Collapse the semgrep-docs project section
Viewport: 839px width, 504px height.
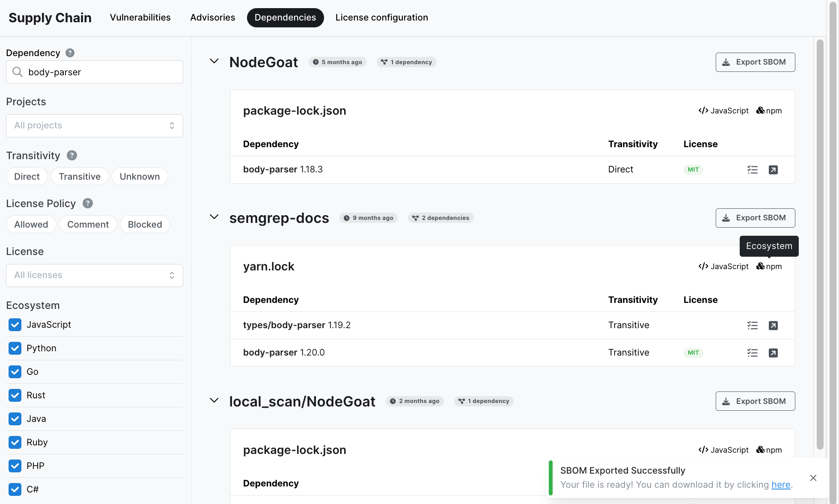coord(214,217)
